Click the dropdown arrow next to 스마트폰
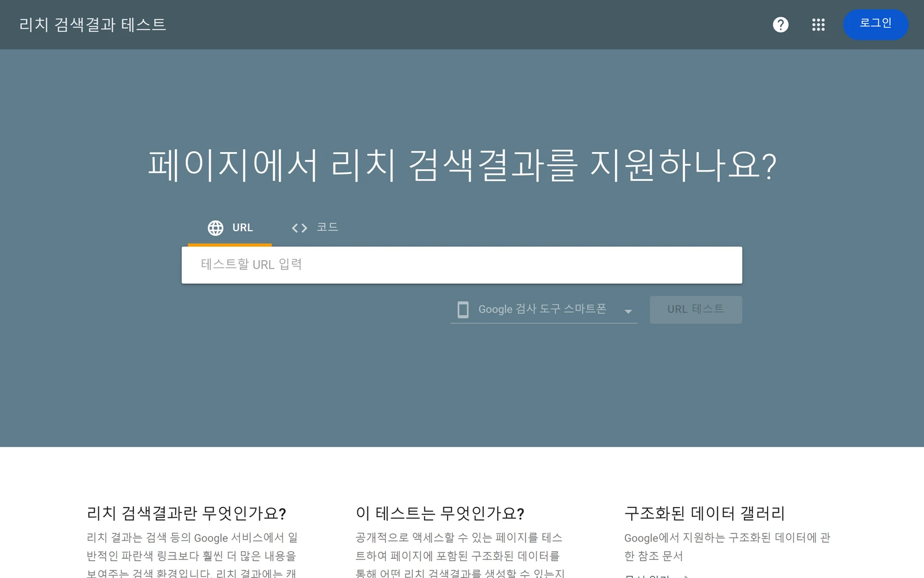The height and width of the screenshot is (578, 924). click(x=628, y=312)
